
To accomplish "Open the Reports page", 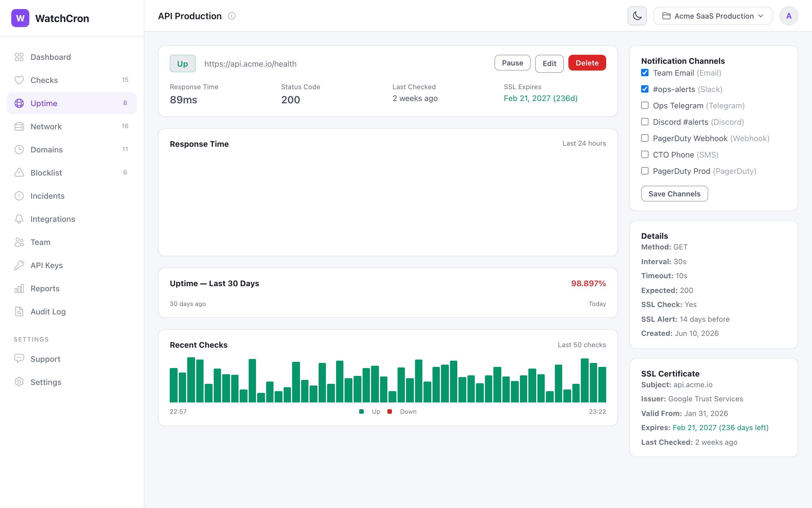I will [72, 289].
